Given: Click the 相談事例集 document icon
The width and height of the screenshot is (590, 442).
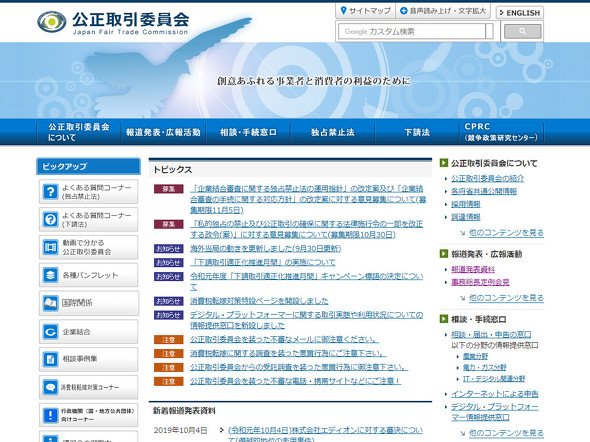Looking at the screenshot, I should point(50,359).
